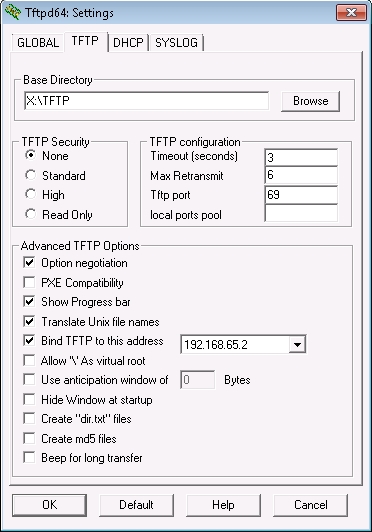Select the Read Only security option
Viewport: 372px width, 532px height.
(x=31, y=214)
